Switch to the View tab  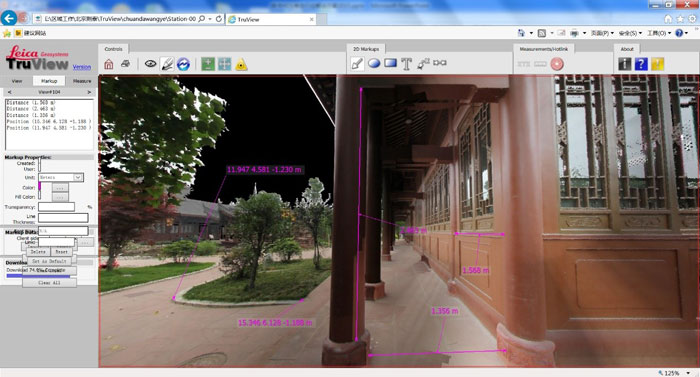(x=17, y=81)
